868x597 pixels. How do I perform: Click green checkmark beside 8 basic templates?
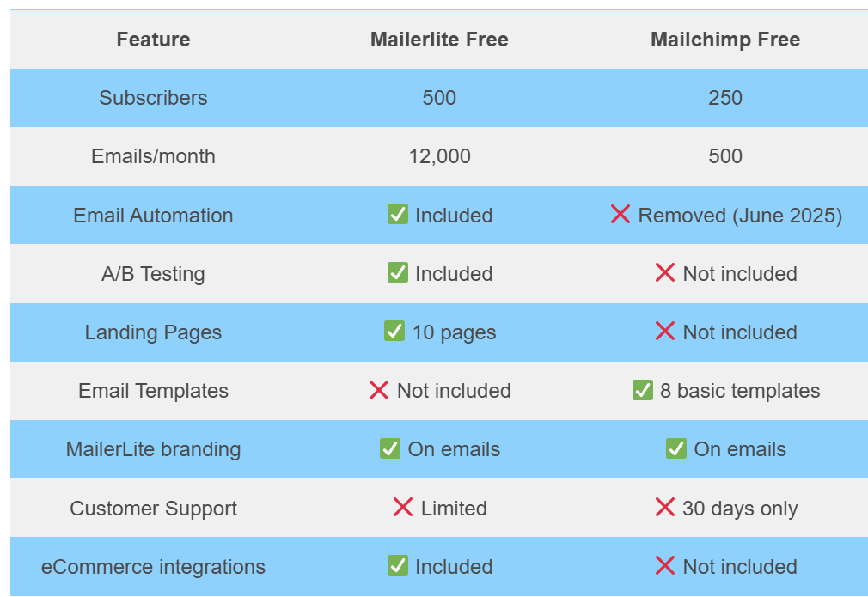(643, 391)
